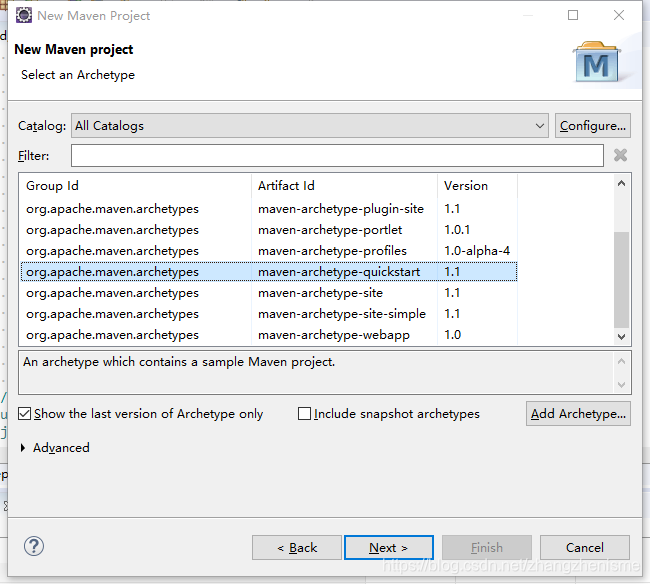The height and width of the screenshot is (584, 650).
Task: Click the Eclipse icon in title bar
Action: point(24,15)
